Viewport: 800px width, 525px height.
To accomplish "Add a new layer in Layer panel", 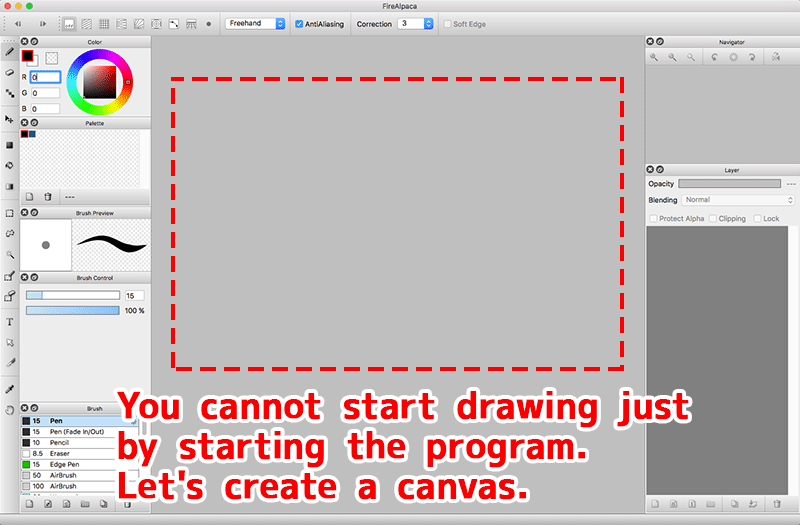I will pyautogui.click(x=655, y=504).
